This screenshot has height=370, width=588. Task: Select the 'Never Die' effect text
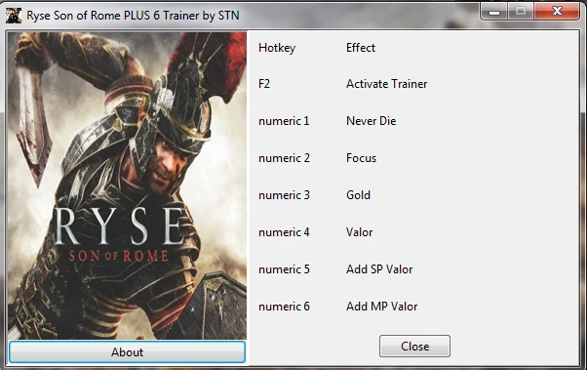click(371, 121)
